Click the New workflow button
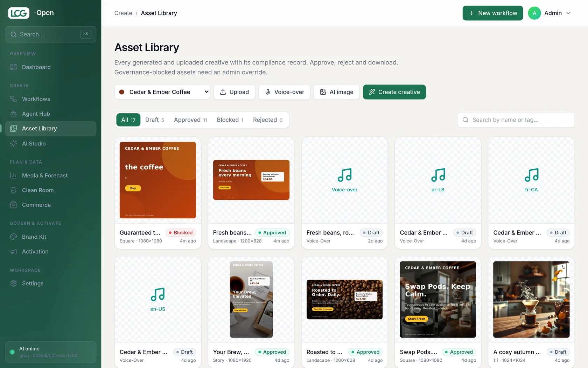This screenshot has width=588, height=368. pyautogui.click(x=493, y=13)
